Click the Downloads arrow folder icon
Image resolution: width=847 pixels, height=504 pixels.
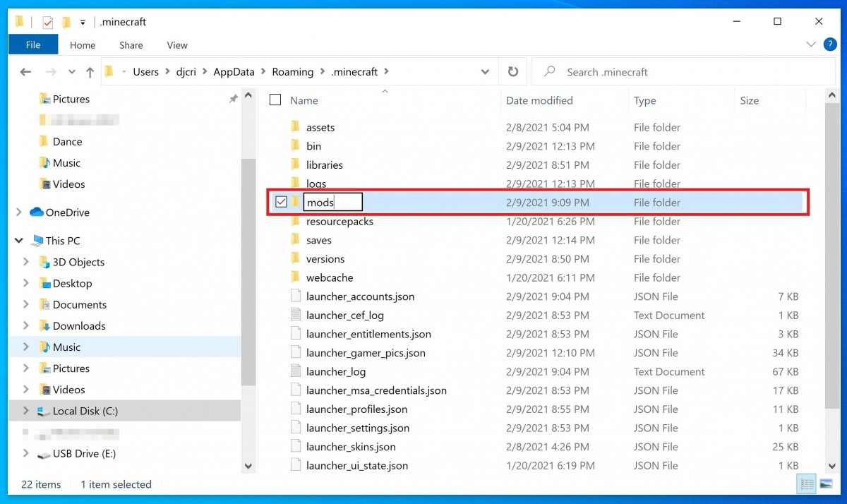44,325
